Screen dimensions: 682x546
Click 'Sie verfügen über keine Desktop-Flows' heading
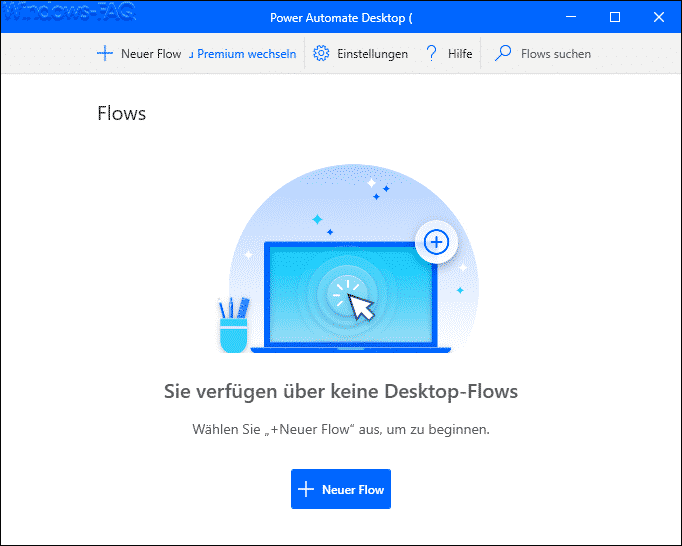tap(341, 391)
